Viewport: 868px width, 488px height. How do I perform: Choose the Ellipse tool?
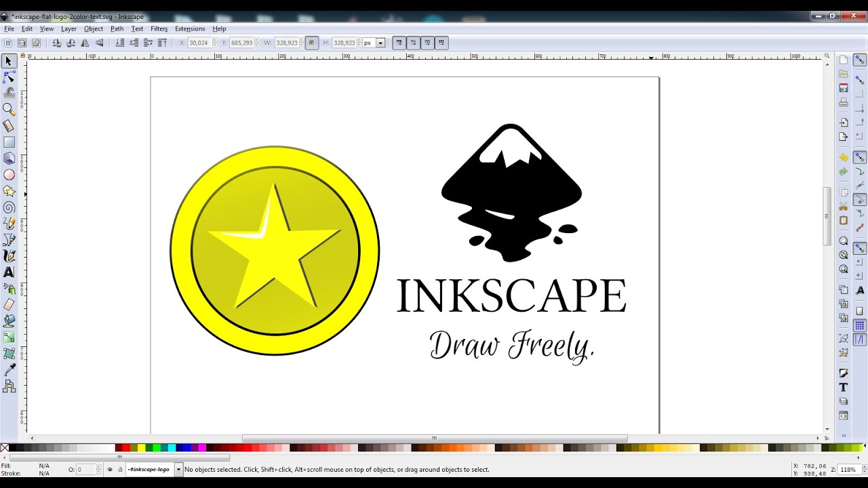9,175
